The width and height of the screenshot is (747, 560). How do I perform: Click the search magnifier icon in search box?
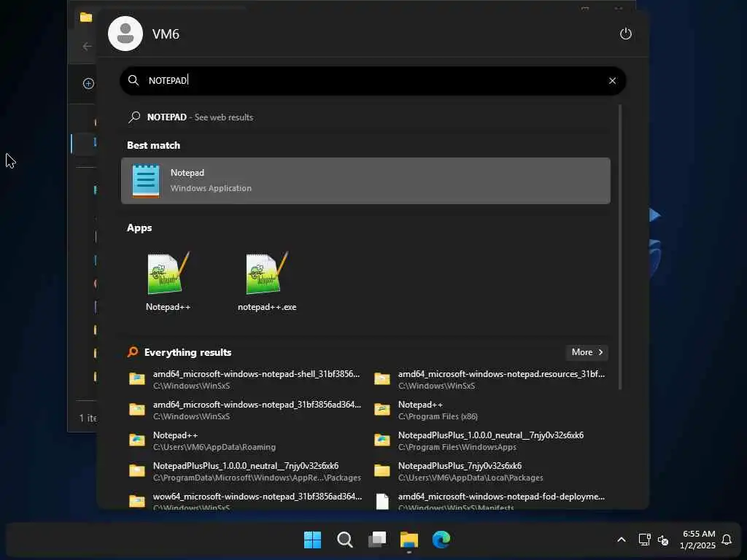pos(133,80)
